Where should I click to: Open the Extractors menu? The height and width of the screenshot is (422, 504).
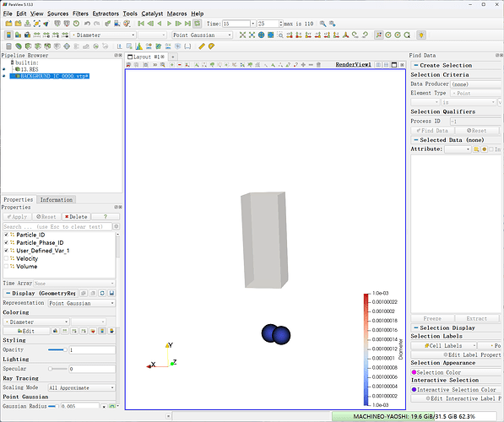pyautogui.click(x=106, y=14)
